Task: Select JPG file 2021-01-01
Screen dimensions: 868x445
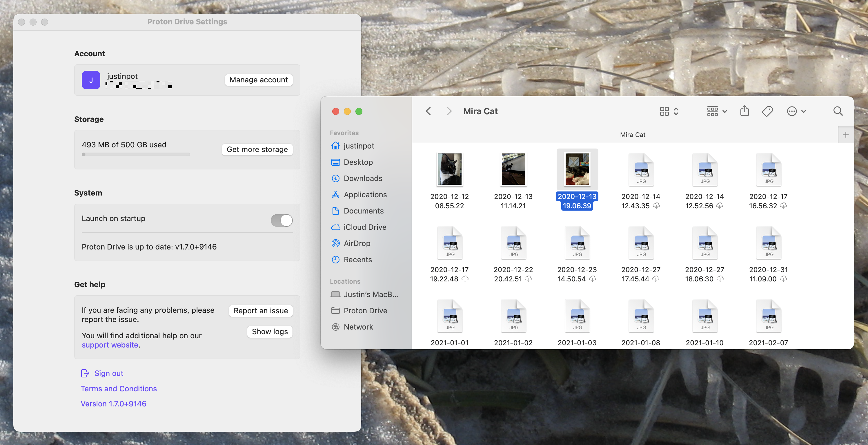Action: coord(449,315)
